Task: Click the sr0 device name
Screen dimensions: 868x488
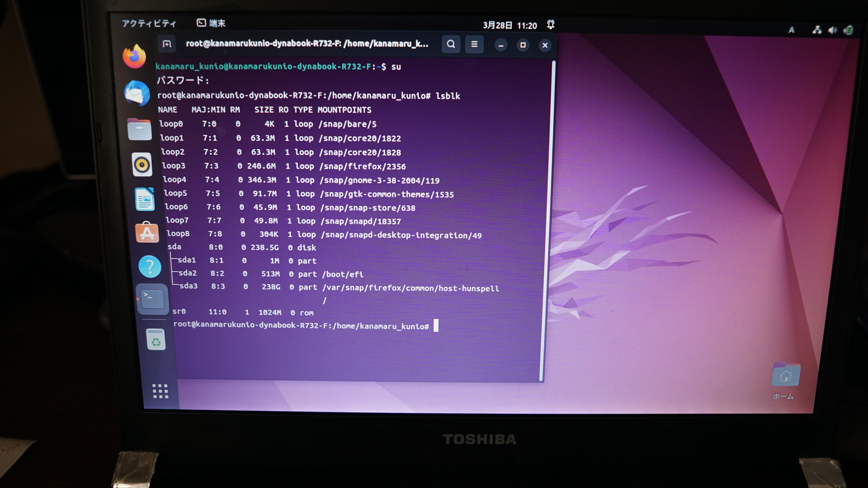Action: point(179,312)
